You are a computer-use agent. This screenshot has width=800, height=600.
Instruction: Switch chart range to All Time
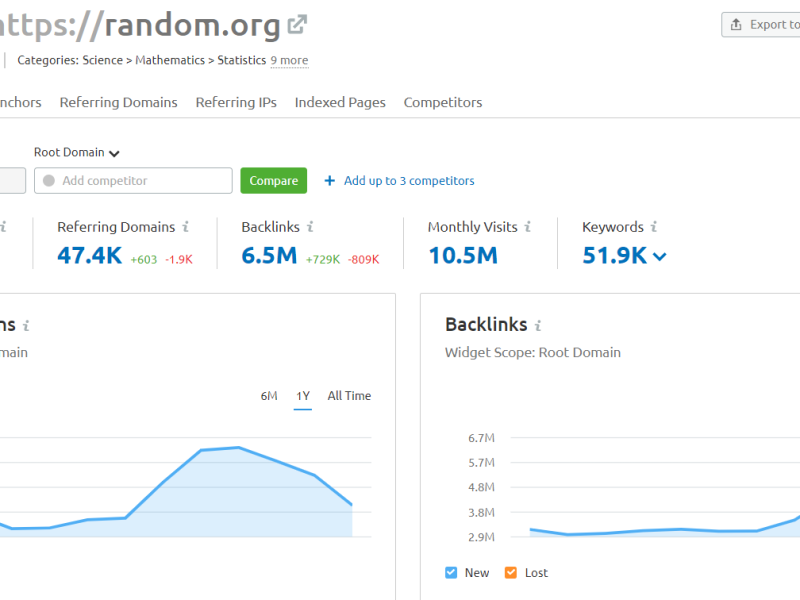point(349,396)
